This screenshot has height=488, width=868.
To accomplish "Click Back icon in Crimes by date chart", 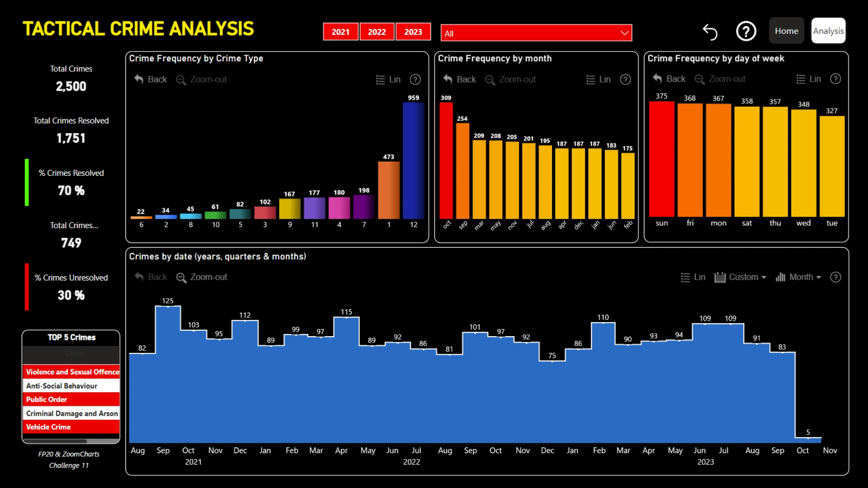I will point(151,277).
